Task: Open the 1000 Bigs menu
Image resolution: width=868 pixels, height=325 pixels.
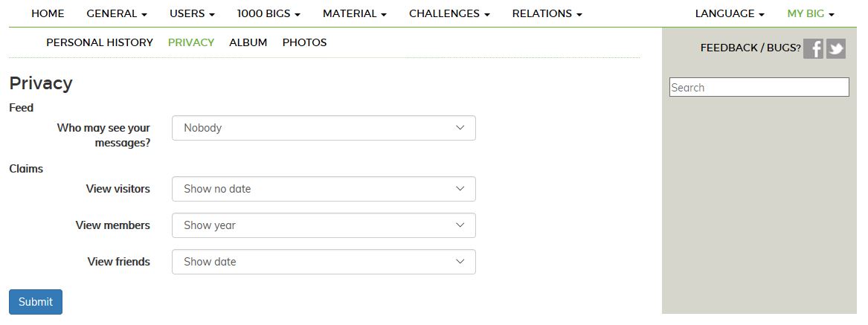Action: click(x=269, y=13)
